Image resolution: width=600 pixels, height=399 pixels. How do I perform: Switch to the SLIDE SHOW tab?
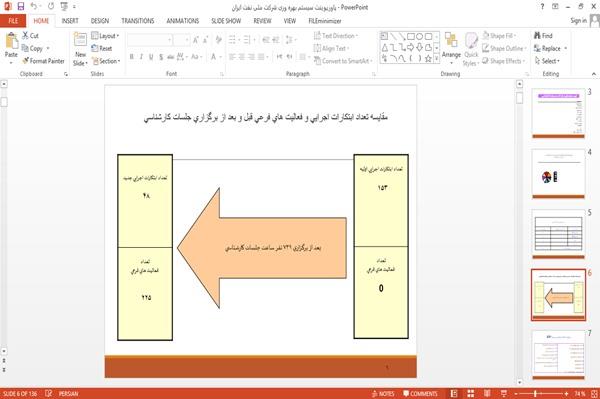coord(226,21)
